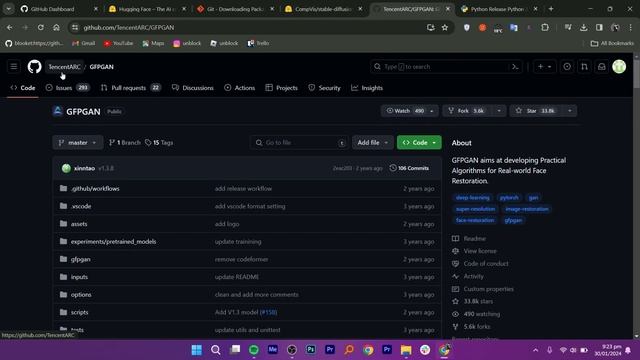640x360 pixels.
Task: Click the Go to file search field
Action: 299,142
